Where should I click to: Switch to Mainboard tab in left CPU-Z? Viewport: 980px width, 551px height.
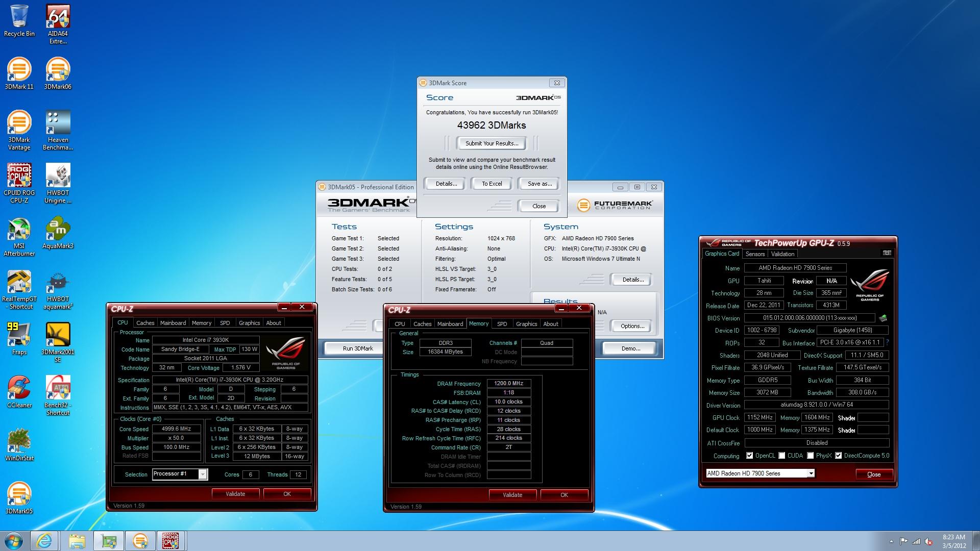pos(173,323)
